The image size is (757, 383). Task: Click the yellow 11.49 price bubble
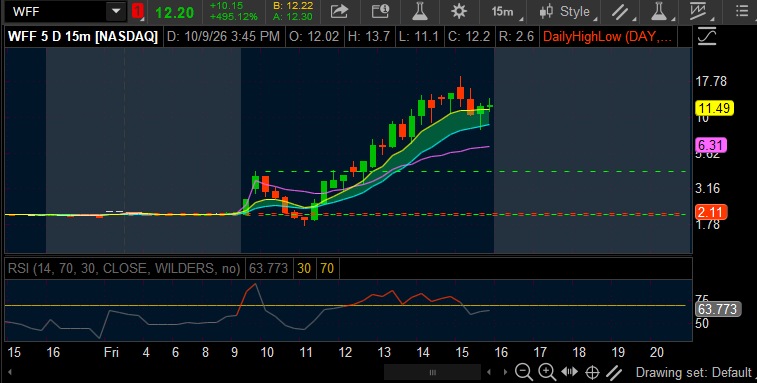[x=714, y=108]
